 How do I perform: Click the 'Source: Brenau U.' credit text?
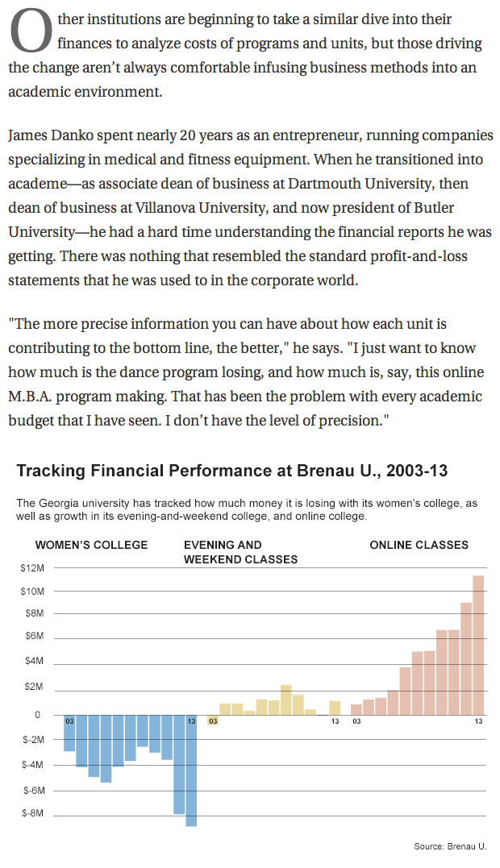[x=450, y=846]
